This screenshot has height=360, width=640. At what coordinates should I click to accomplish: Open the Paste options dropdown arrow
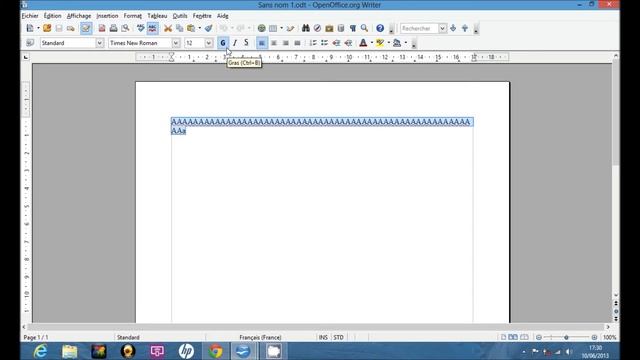[x=199, y=28]
